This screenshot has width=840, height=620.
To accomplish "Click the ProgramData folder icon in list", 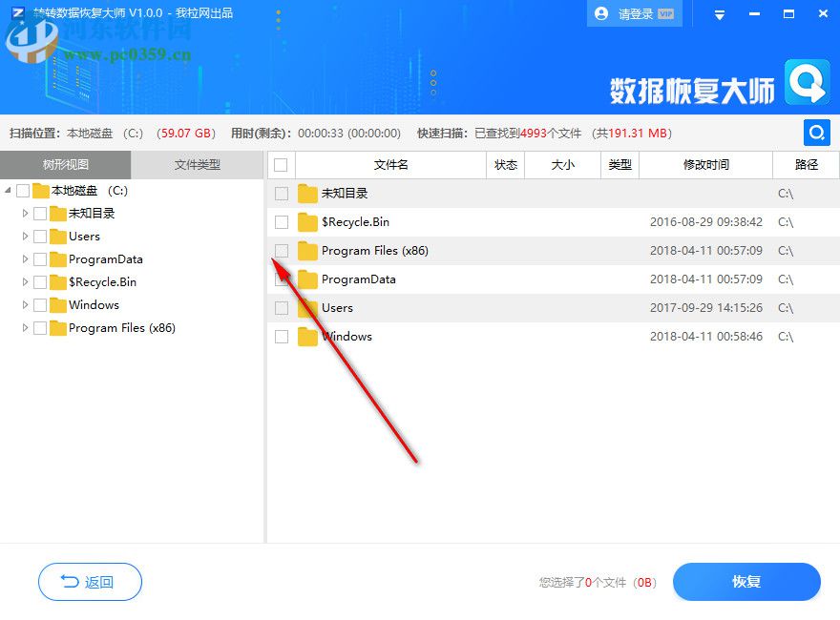I will [x=307, y=279].
